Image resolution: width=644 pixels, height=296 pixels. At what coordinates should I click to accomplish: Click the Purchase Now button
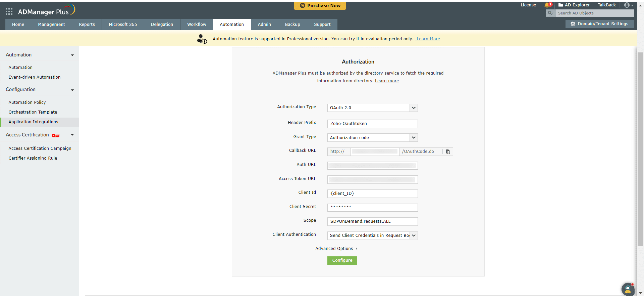pos(320,6)
